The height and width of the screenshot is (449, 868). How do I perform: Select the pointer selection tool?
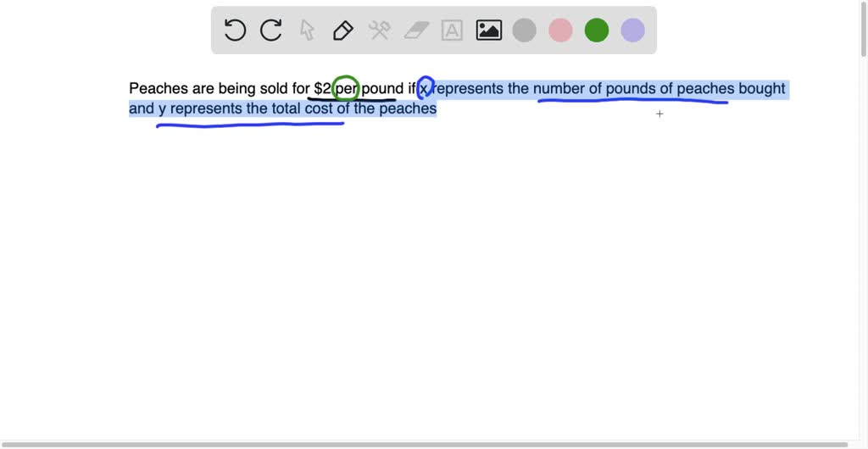coord(307,30)
